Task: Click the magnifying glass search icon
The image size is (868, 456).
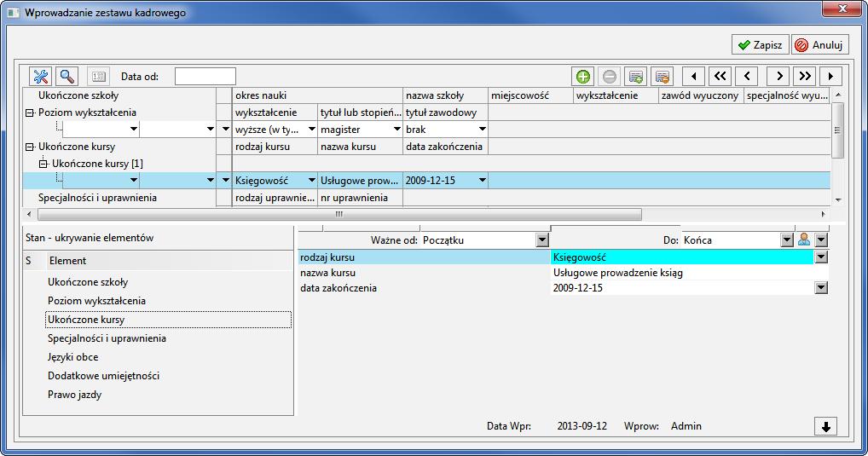Action: coord(67,77)
